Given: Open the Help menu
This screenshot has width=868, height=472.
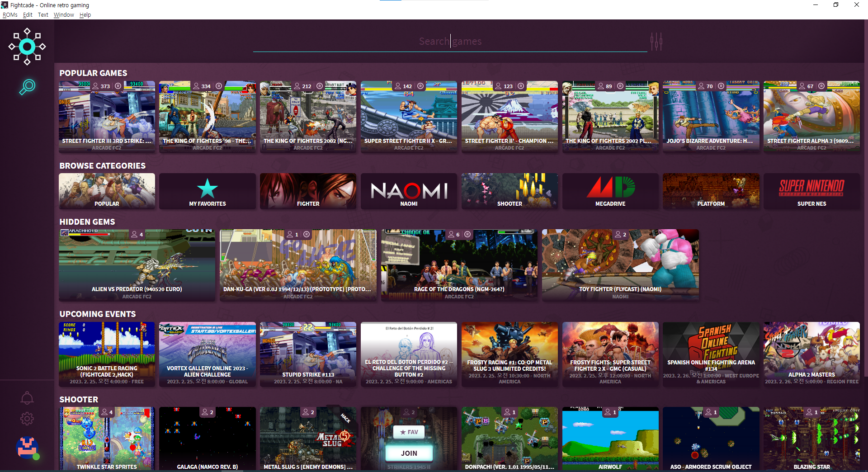Looking at the screenshot, I should coord(85,15).
